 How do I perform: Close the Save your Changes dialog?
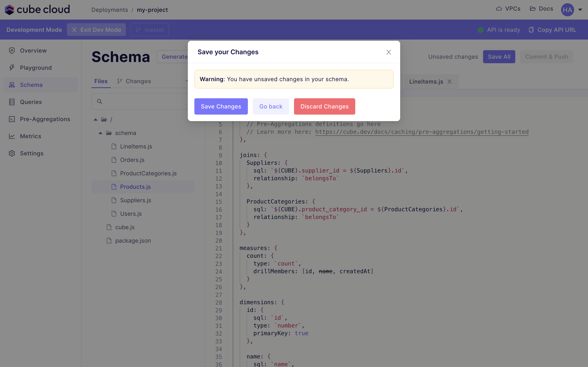pos(388,52)
